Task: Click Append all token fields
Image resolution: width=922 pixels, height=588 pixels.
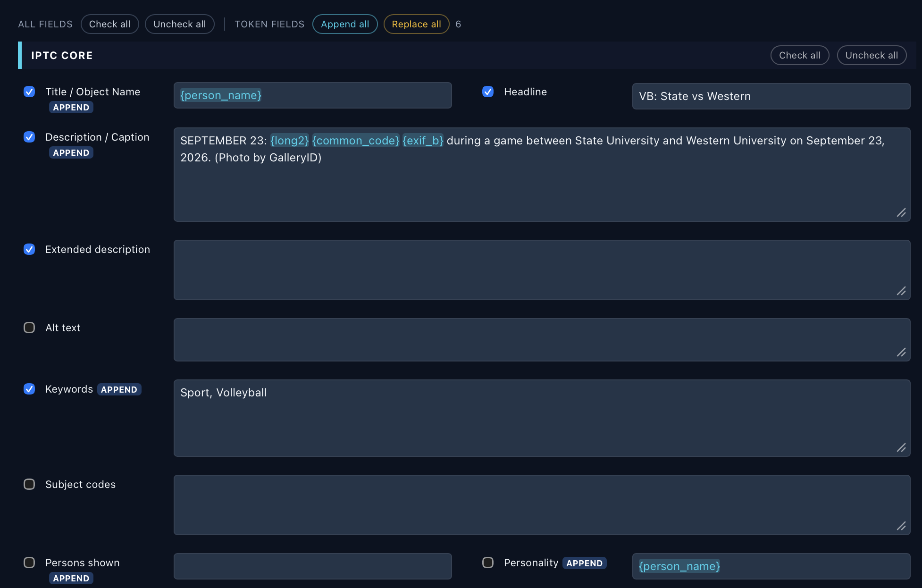Action: pos(345,24)
